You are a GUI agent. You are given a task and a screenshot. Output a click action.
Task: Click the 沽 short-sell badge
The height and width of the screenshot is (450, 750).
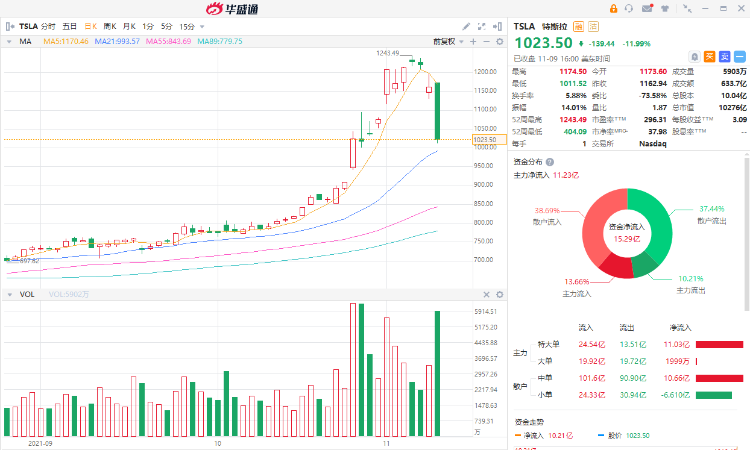pos(593,26)
